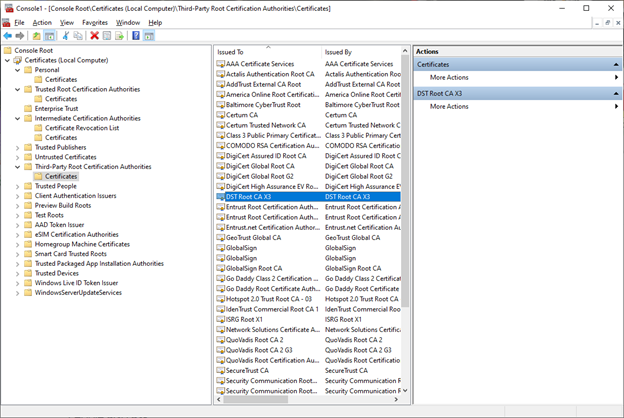624x418 pixels.
Task: Select Certificate Revocation List folder in tree
Action: (81, 128)
